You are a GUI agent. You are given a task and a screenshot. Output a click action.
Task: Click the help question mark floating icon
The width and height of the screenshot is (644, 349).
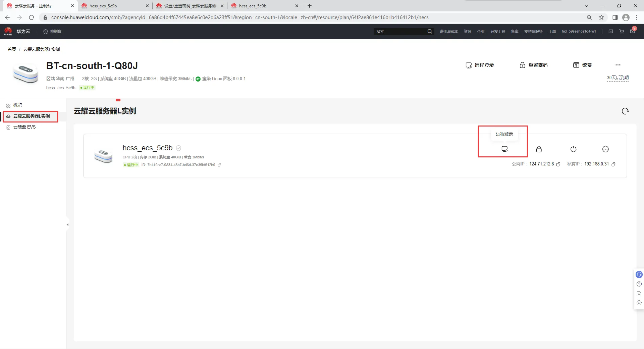tap(639, 284)
